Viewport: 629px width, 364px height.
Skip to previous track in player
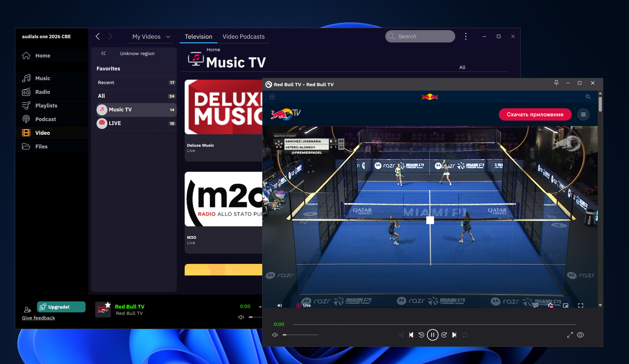411,335
